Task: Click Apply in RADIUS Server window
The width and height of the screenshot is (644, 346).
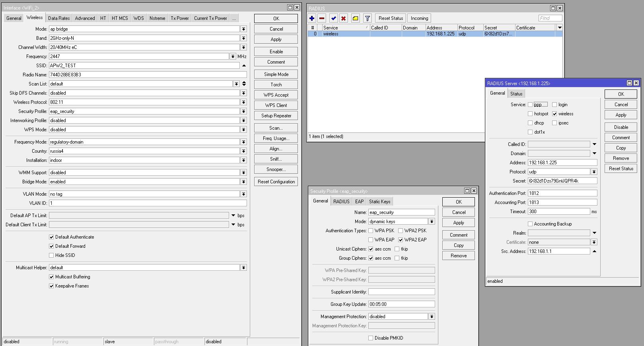Action: pos(621,115)
